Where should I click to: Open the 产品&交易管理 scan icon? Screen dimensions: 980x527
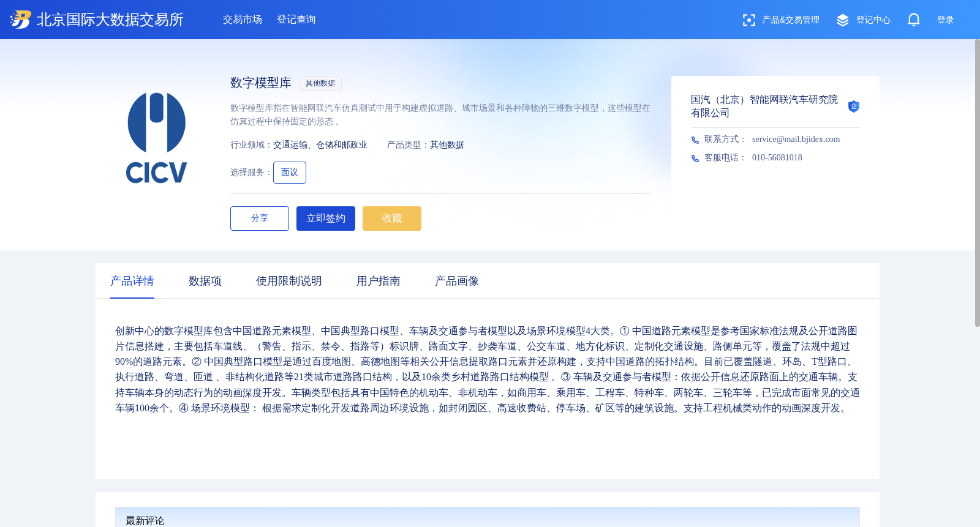coord(748,20)
